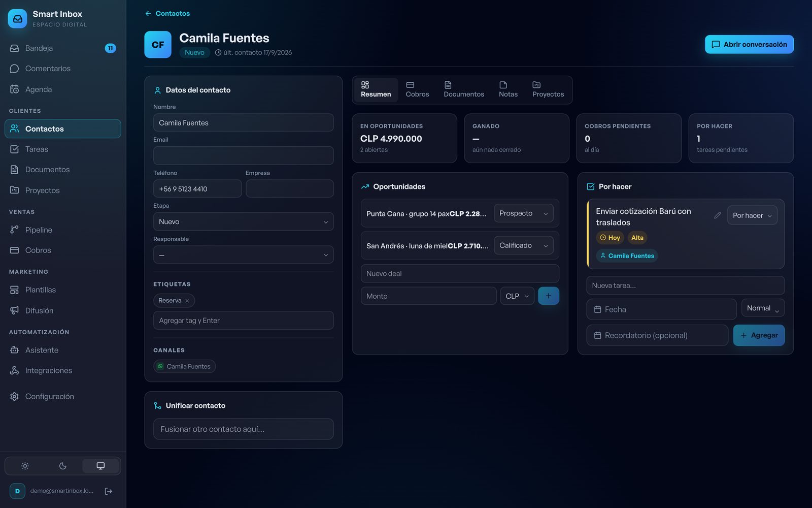Add new deal with plus button

(x=549, y=296)
